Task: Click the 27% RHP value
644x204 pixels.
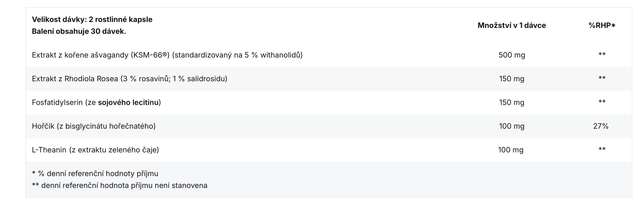Action: point(601,126)
